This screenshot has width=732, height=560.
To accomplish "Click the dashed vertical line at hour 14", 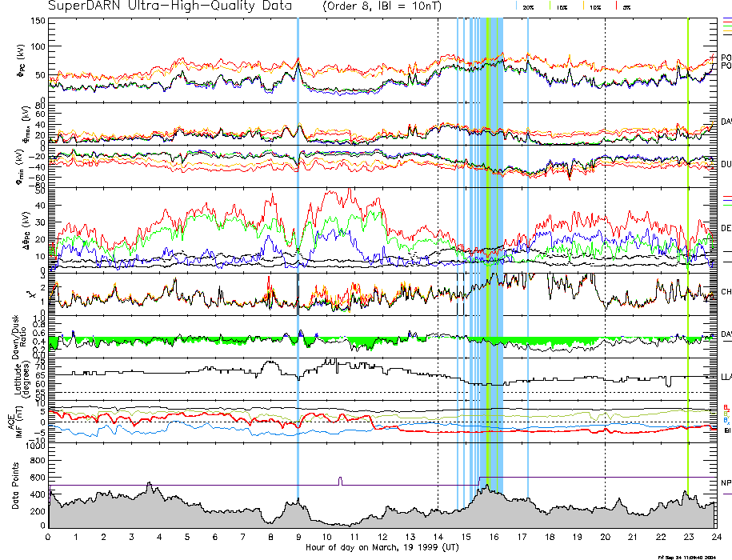I will click(x=438, y=240).
